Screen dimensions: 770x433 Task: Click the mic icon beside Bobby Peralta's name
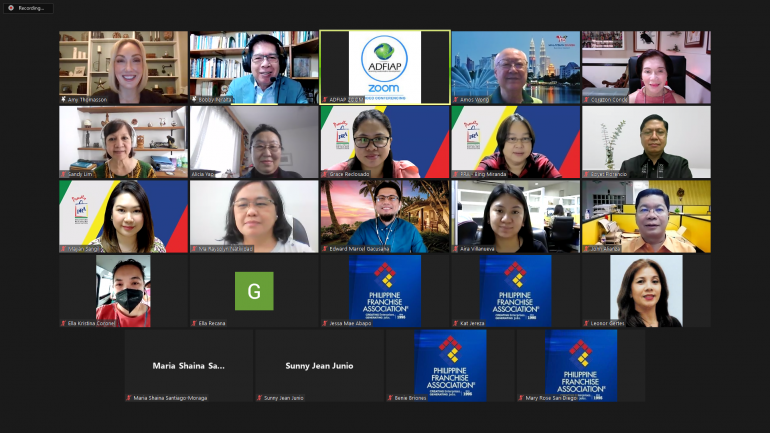194,100
